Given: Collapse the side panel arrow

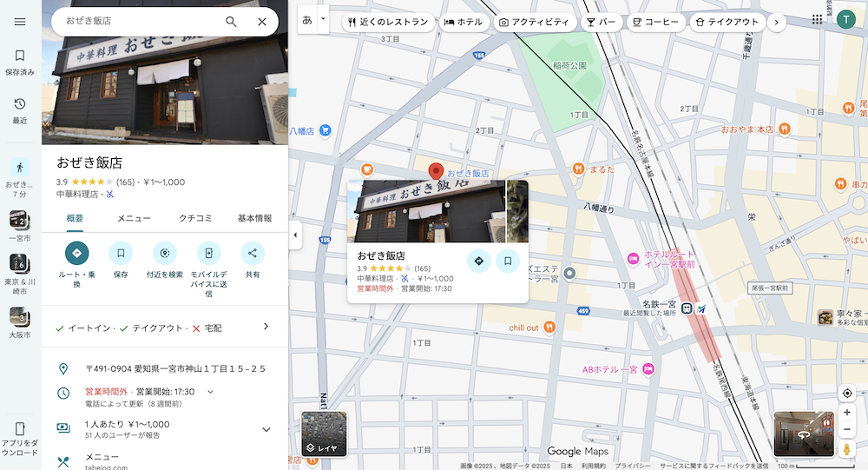Looking at the screenshot, I should pos(294,235).
